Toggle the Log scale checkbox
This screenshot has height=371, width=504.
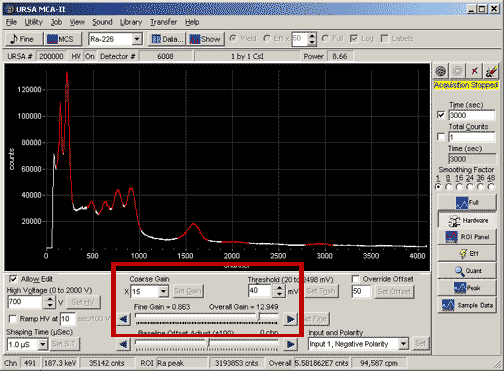click(354, 39)
